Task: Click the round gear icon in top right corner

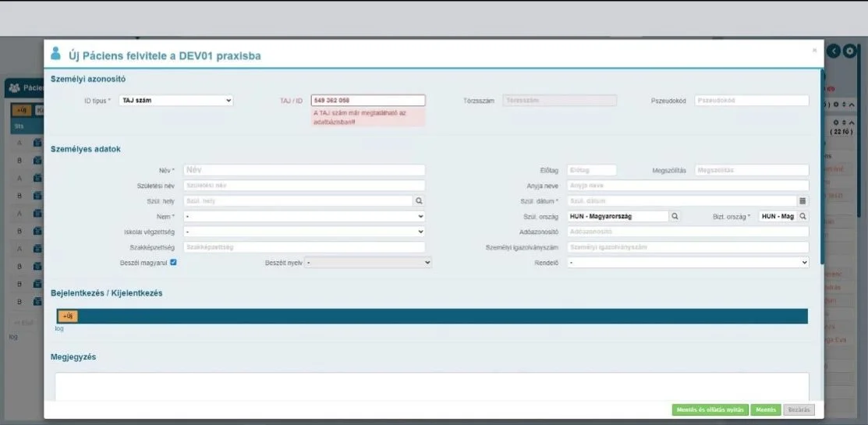Action: 850,51
